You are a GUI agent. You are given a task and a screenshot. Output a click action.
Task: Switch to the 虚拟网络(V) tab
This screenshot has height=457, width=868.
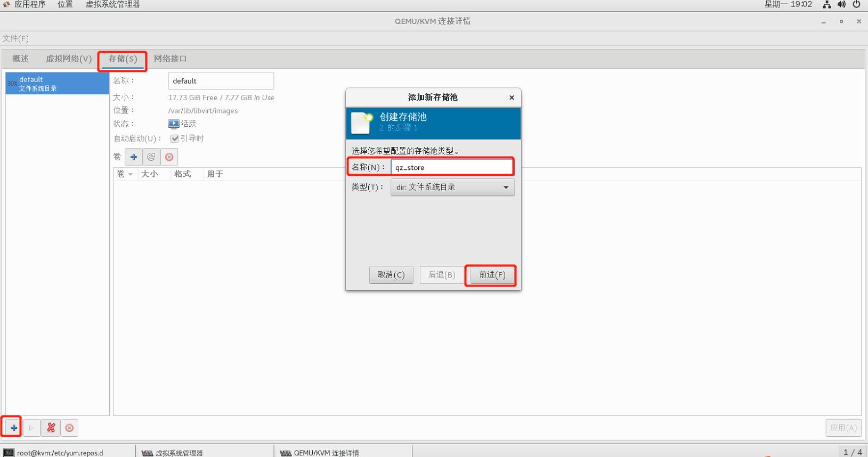pyautogui.click(x=69, y=59)
